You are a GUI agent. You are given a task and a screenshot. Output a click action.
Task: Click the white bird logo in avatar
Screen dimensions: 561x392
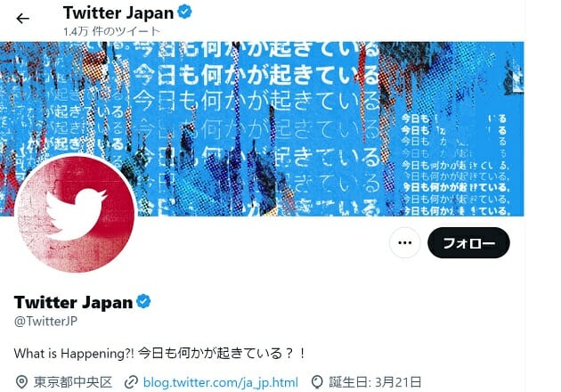pos(77,215)
